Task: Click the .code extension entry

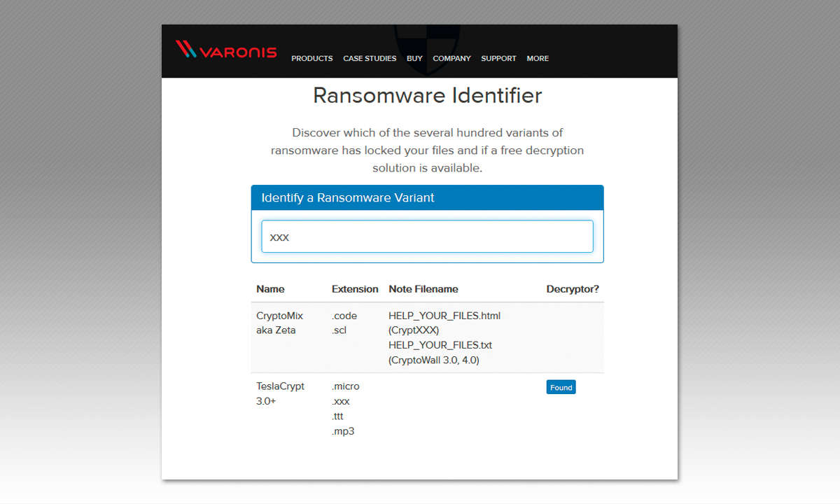Action: pos(344,316)
